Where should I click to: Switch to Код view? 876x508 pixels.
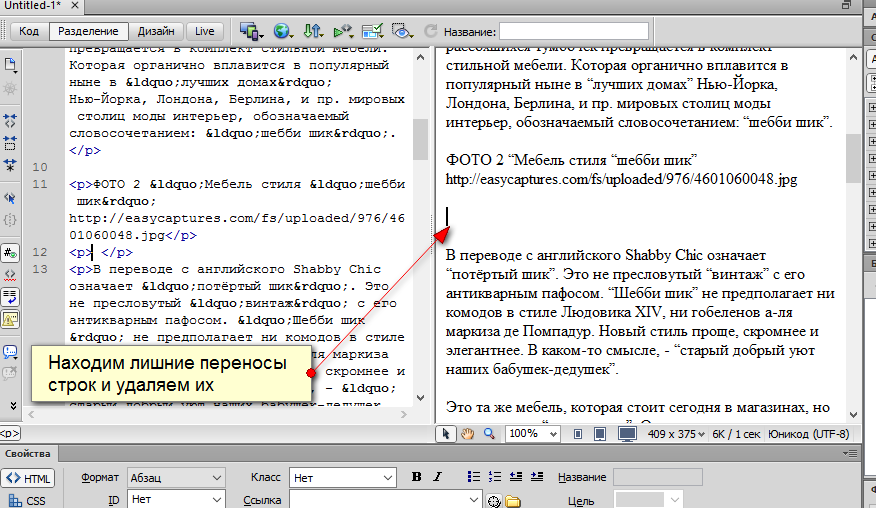[28, 31]
